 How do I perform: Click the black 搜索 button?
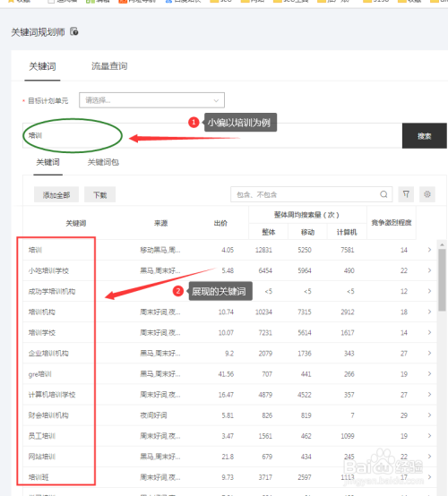(x=424, y=136)
